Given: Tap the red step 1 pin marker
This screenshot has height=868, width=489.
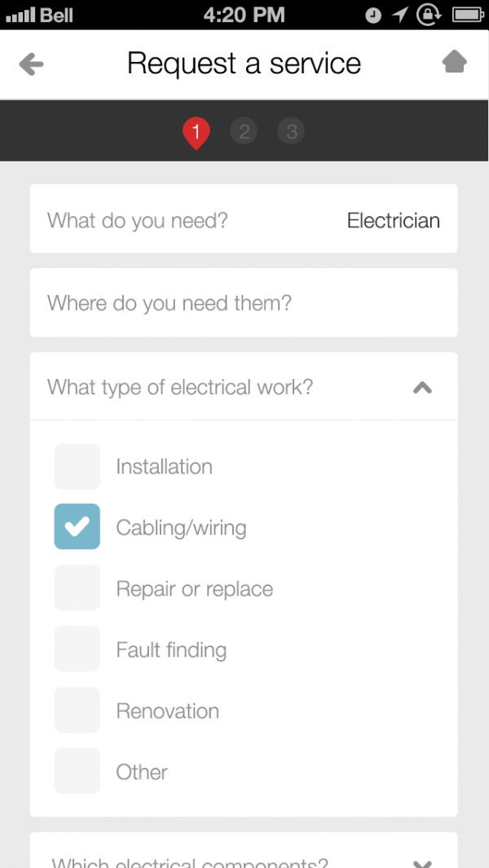Looking at the screenshot, I should click(x=196, y=132).
